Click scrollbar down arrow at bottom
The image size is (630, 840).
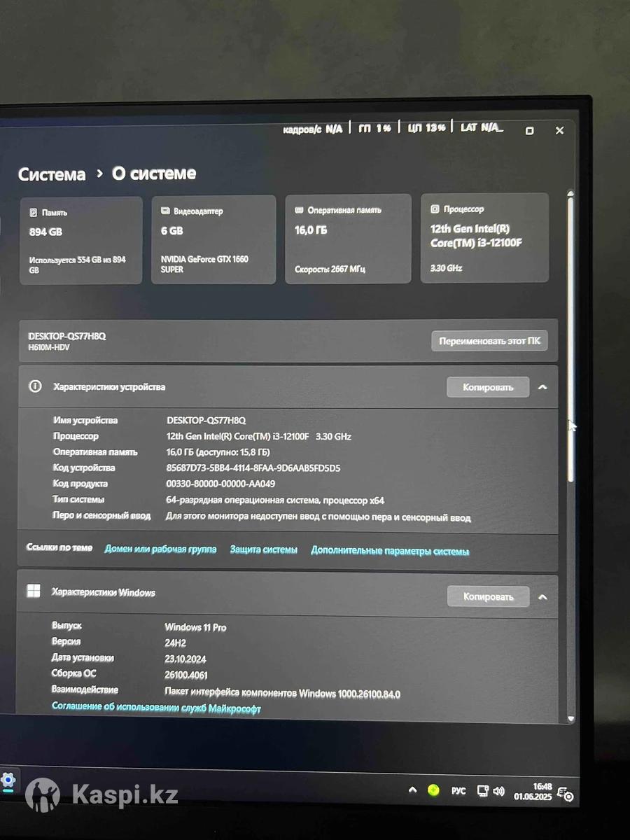tap(570, 718)
